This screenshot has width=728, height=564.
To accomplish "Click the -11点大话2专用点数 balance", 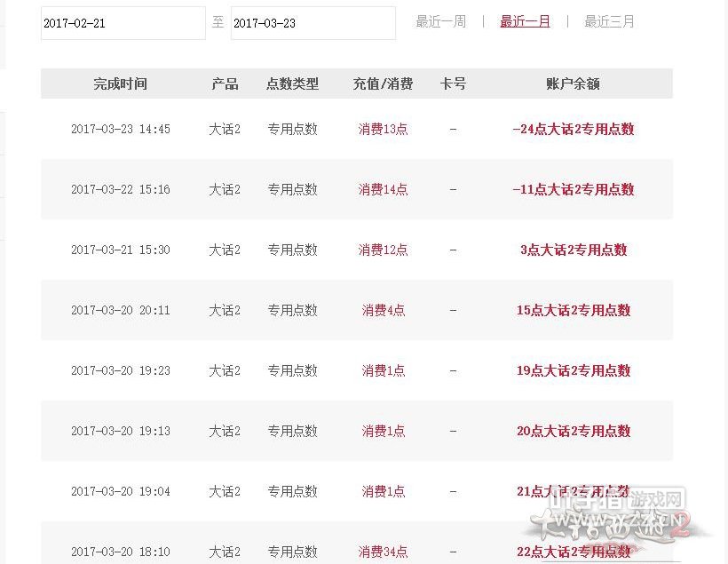I will tap(573, 189).
